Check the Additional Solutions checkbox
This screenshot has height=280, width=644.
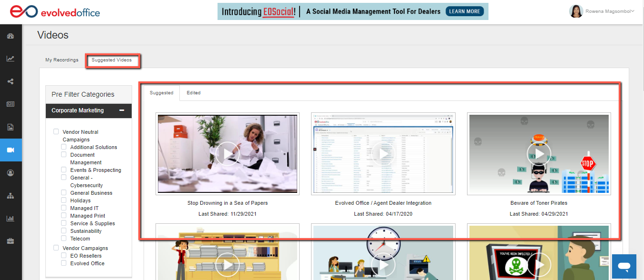(x=64, y=147)
